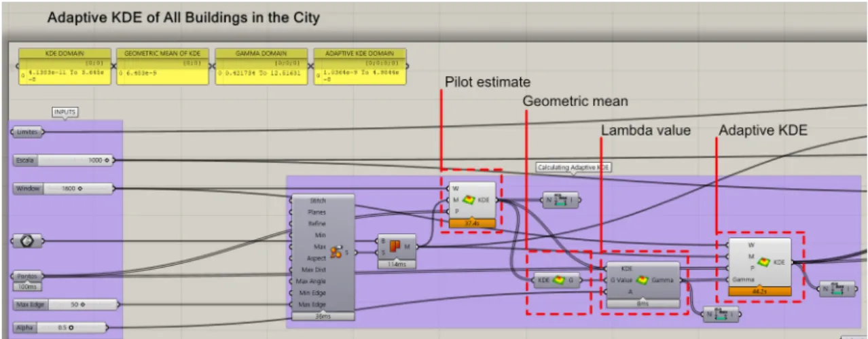Select the N-I component below Gamma output
The height and width of the screenshot is (339, 868).
click(x=721, y=314)
